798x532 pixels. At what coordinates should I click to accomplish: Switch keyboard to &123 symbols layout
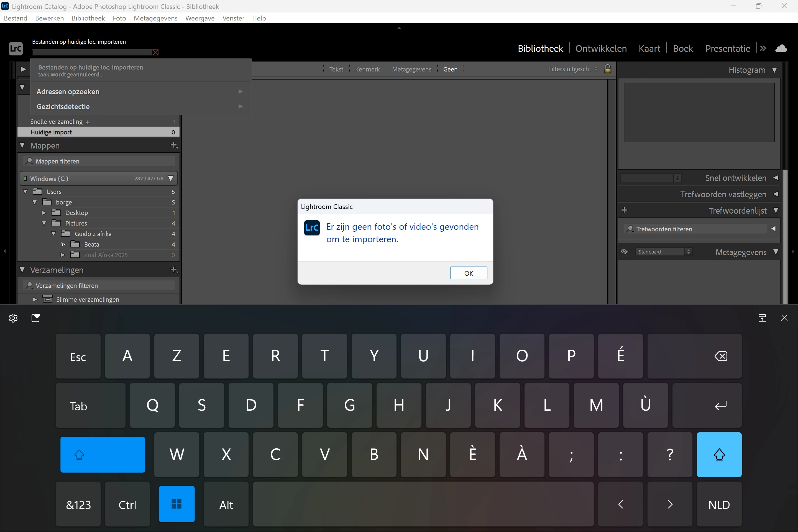point(78,505)
